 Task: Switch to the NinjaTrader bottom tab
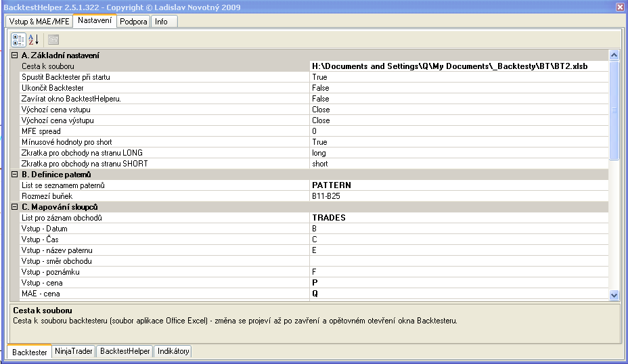click(74, 351)
